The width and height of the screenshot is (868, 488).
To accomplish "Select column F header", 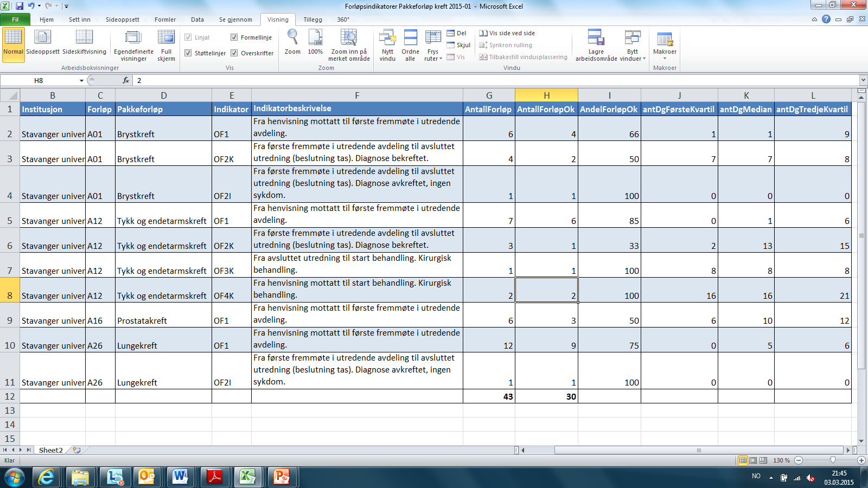I will point(357,95).
